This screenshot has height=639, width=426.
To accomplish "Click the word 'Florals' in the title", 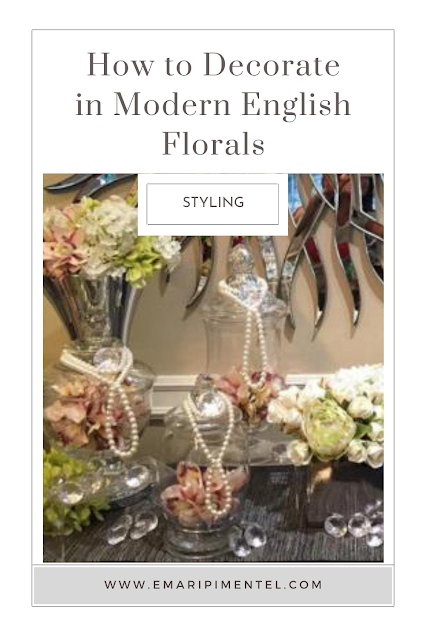I will coord(213,143).
